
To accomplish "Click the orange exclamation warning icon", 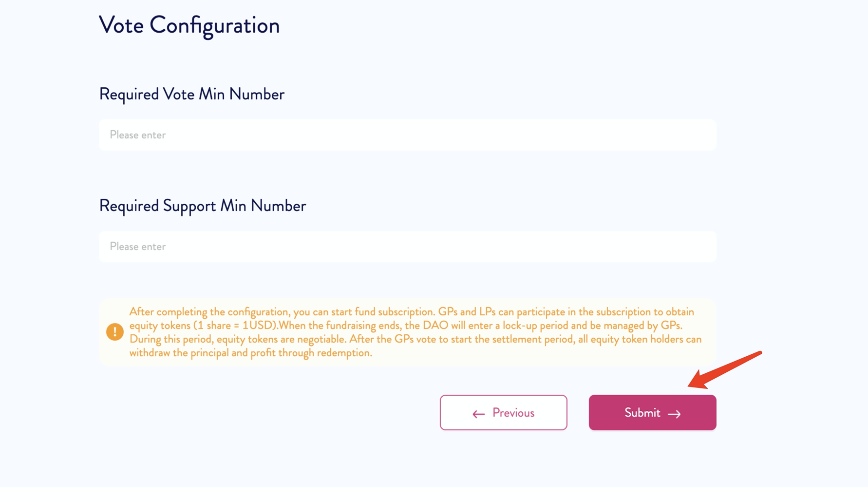I will point(115,332).
